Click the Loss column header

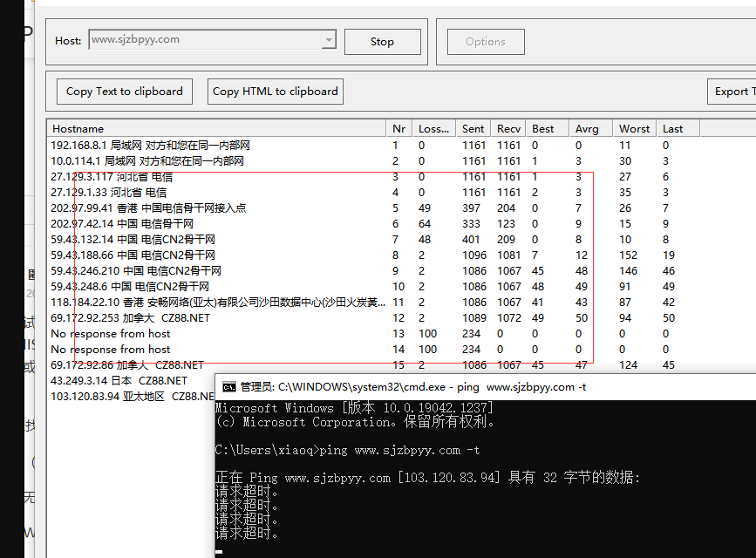(x=433, y=128)
